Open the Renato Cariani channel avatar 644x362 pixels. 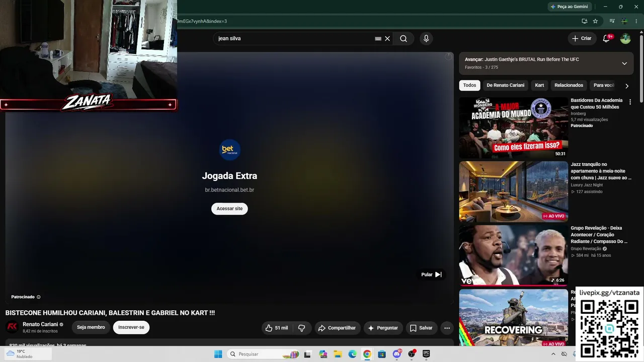[x=12, y=327]
